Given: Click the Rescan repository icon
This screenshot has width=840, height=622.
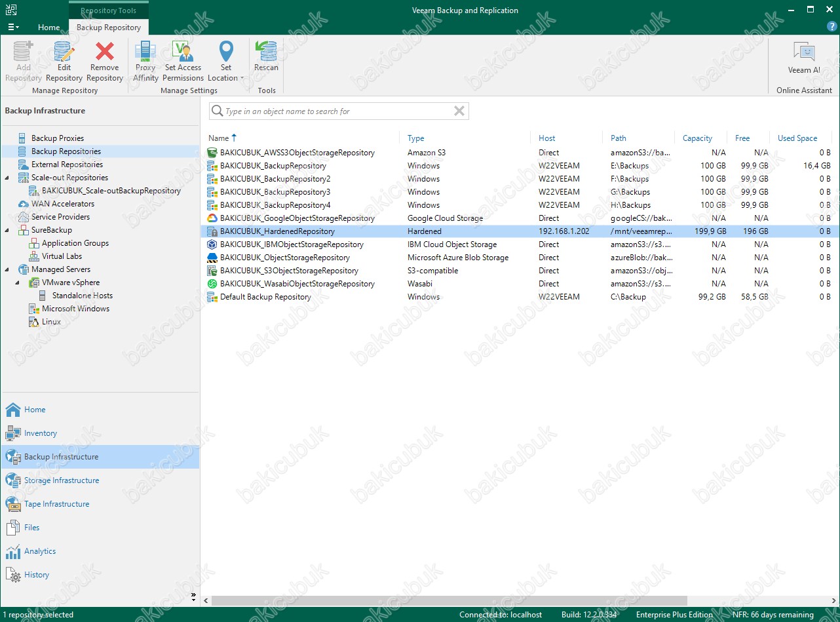Looking at the screenshot, I should (x=266, y=51).
